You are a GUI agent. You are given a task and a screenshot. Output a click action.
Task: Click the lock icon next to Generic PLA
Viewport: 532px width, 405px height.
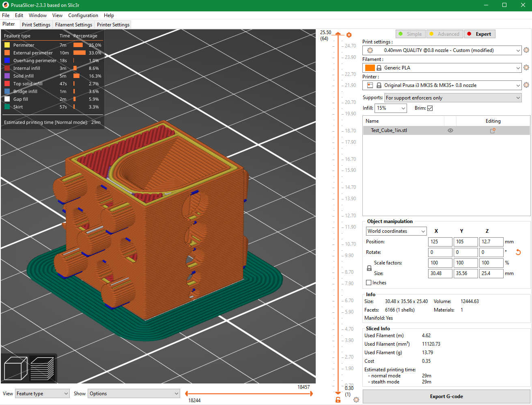(379, 68)
